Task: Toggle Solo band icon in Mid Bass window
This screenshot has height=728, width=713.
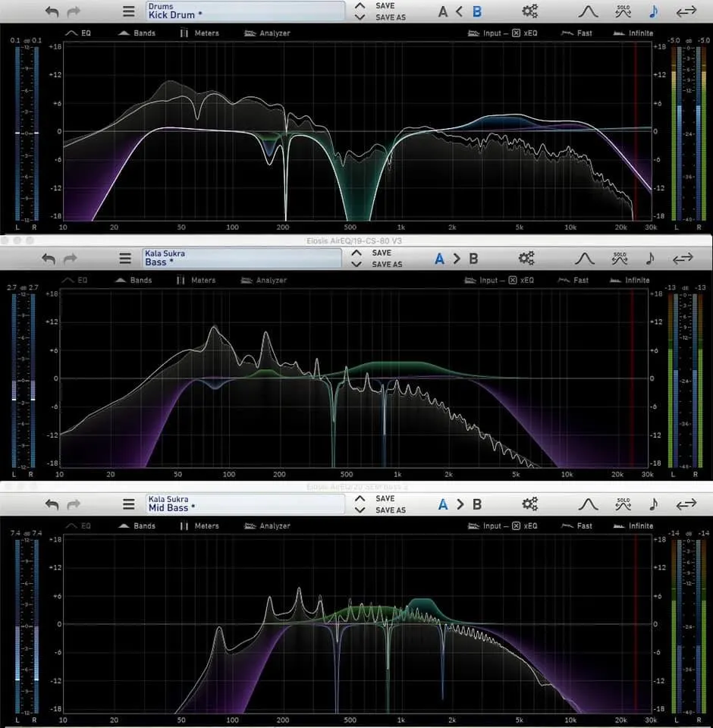Action: tap(623, 504)
